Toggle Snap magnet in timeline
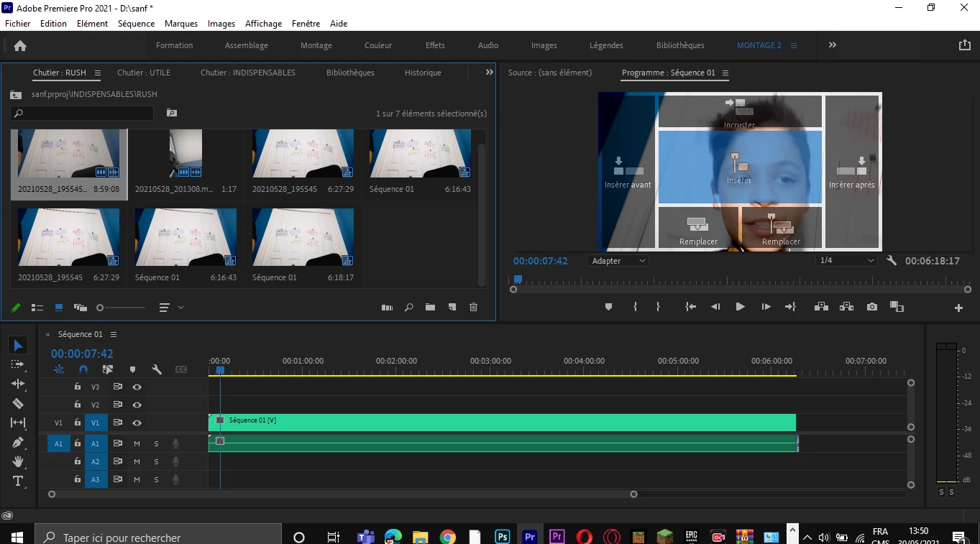 (83, 369)
